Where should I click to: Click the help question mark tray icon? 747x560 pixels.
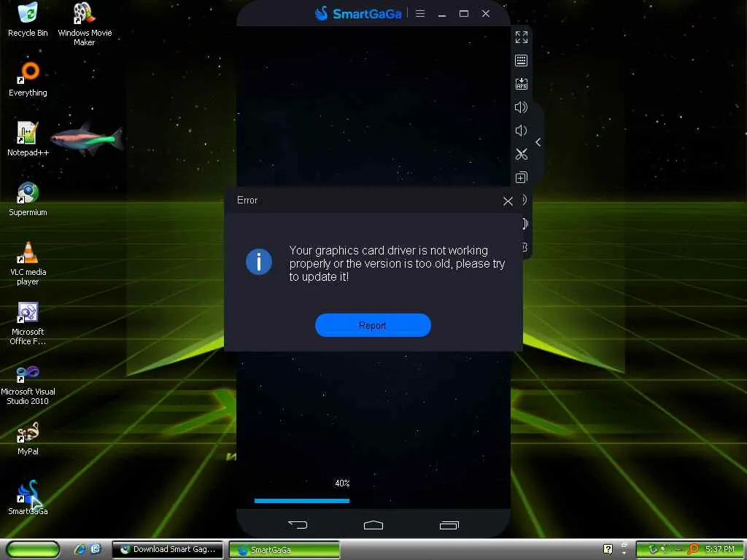[x=608, y=549]
